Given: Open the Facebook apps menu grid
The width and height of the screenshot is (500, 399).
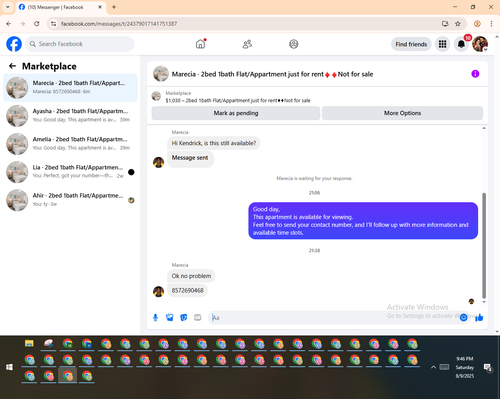Looking at the screenshot, I should [x=442, y=44].
